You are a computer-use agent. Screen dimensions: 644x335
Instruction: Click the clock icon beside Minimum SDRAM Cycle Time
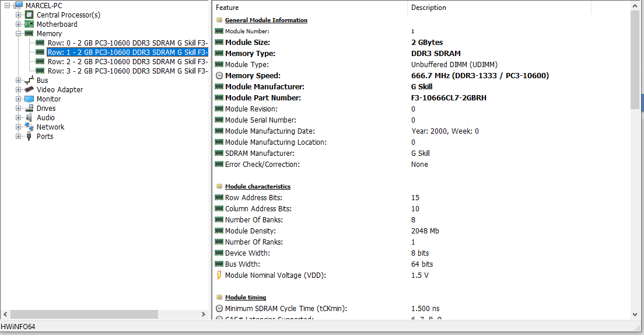point(219,308)
